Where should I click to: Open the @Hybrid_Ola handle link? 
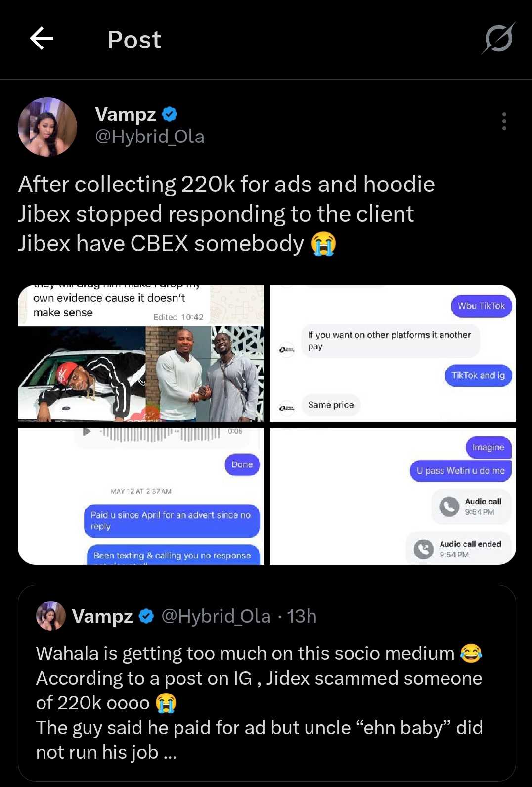pyautogui.click(x=150, y=137)
